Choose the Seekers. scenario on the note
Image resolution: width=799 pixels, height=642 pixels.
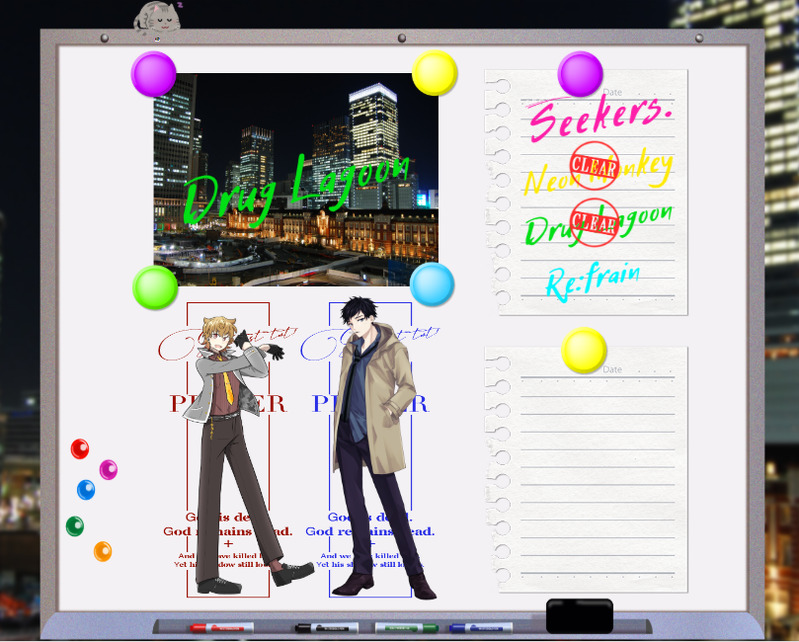coord(599,116)
